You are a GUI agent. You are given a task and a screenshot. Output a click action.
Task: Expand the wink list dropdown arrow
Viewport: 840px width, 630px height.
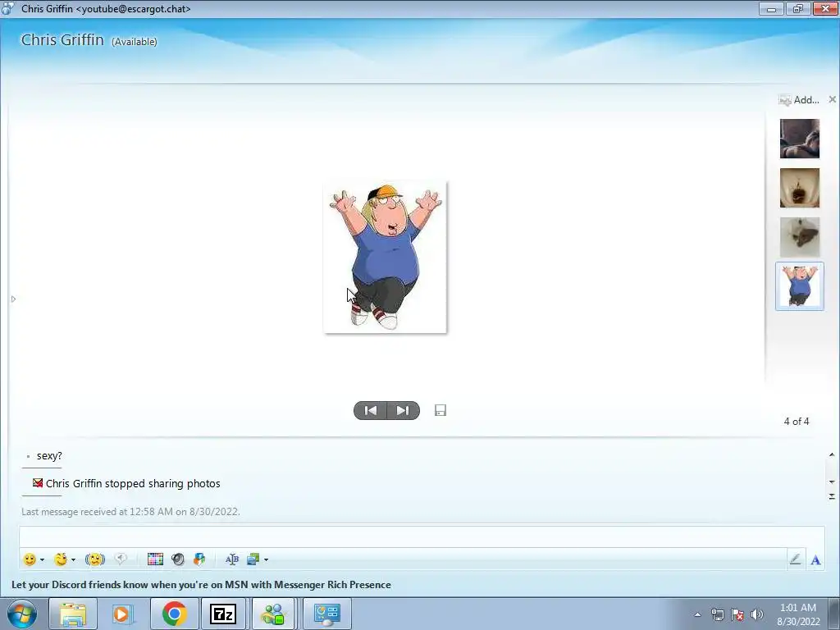[x=73, y=559]
